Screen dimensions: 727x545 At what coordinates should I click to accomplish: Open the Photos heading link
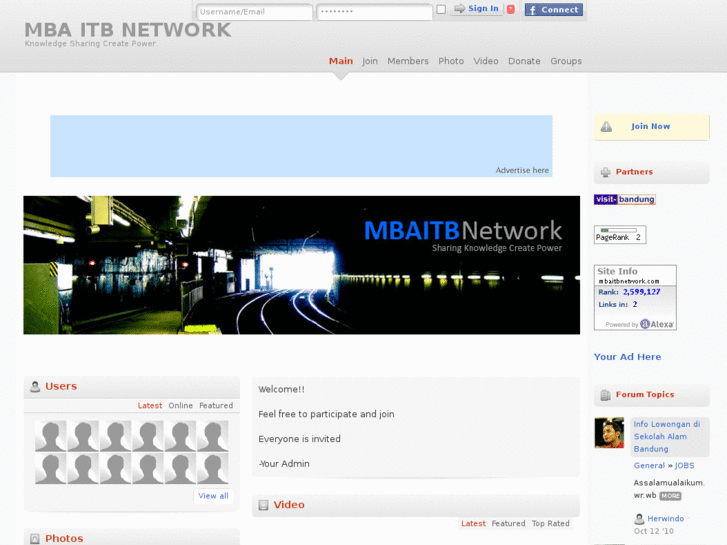pos(64,538)
